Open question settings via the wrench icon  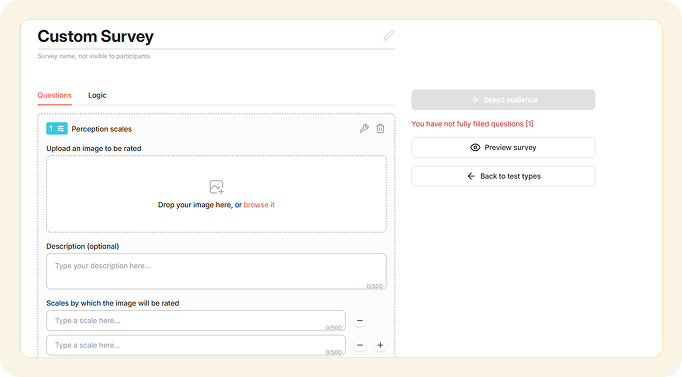pyautogui.click(x=364, y=128)
